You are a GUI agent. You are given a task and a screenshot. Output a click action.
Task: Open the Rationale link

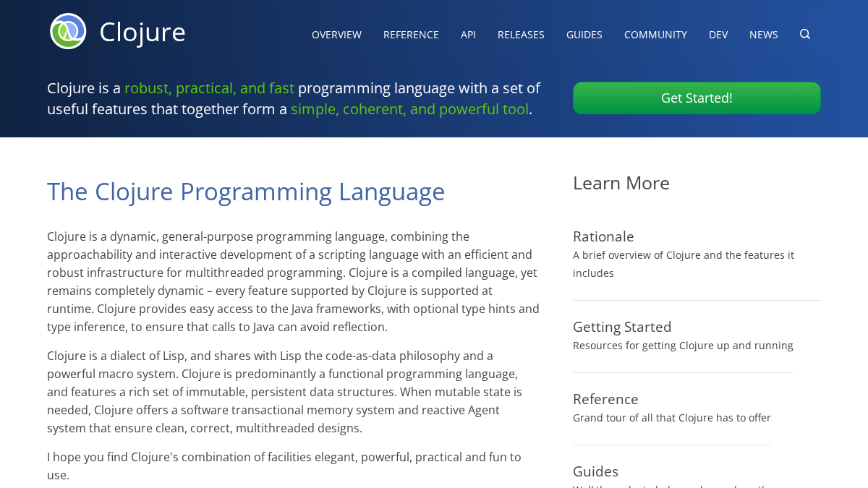point(603,236)
